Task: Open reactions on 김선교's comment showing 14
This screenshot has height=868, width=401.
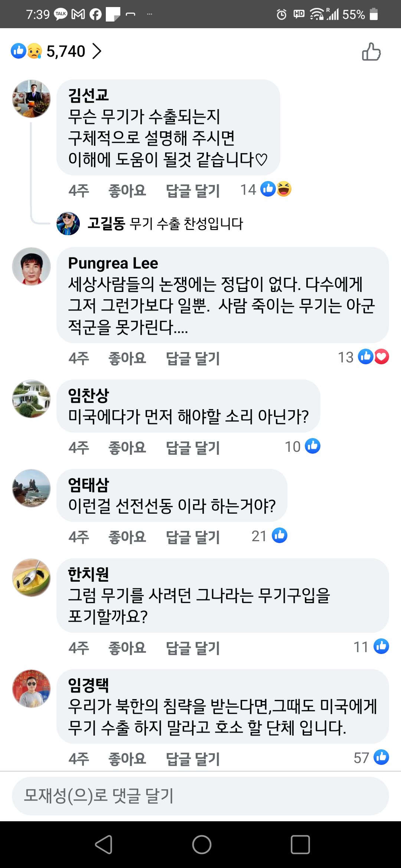Action: coord(266,190)
